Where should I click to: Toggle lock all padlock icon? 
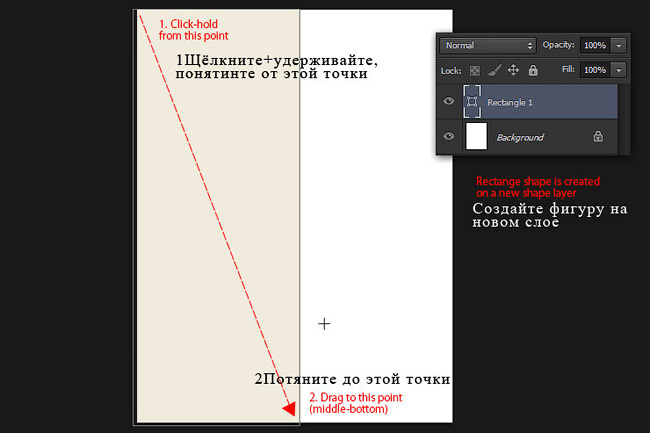(x=533, y=70)
